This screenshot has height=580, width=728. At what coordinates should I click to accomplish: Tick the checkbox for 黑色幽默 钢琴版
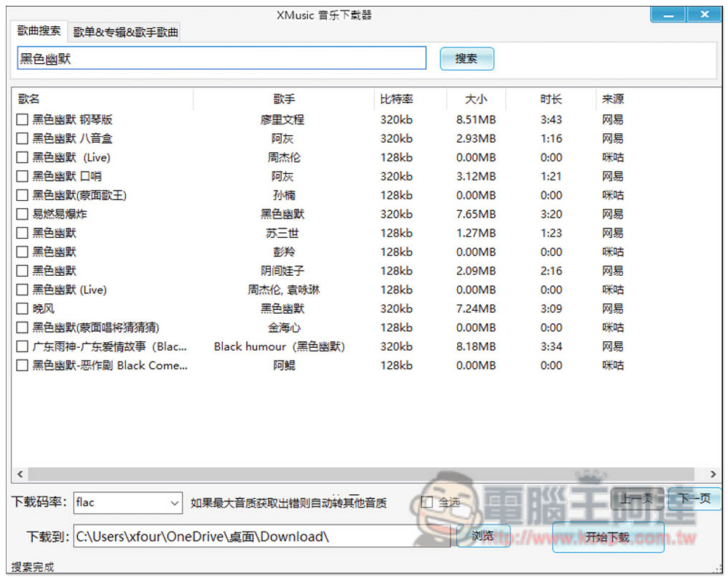point(23,119)
